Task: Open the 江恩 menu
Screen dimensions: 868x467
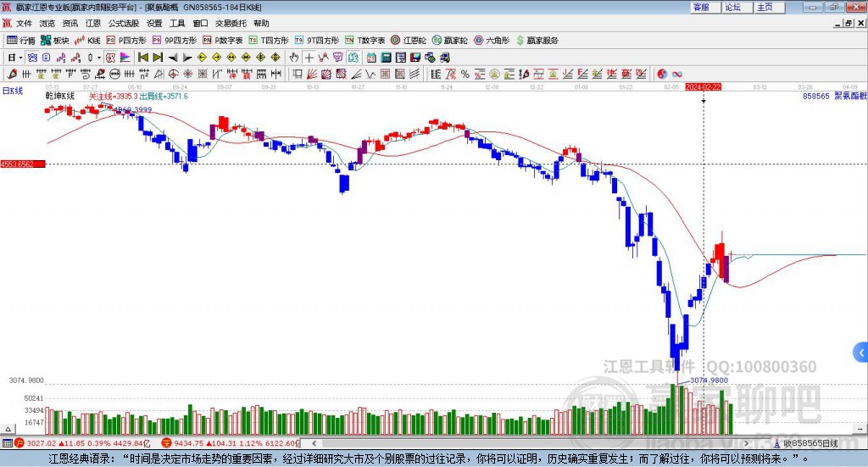Action: [x=93, y=23]
